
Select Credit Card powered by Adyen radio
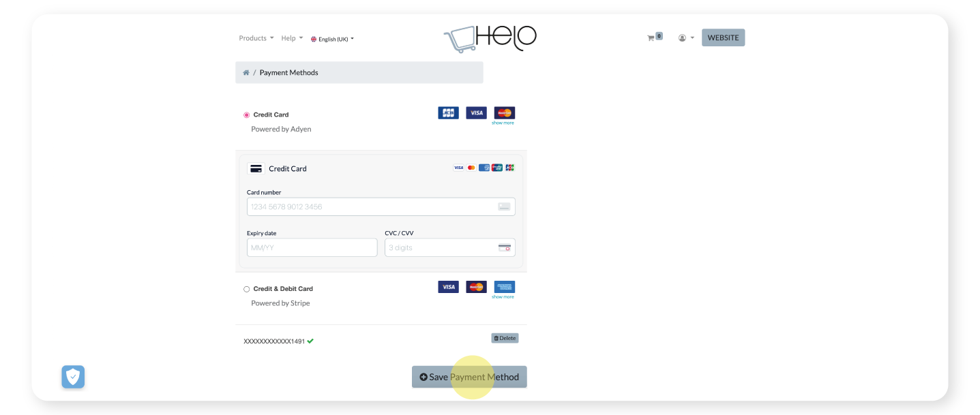247,115
